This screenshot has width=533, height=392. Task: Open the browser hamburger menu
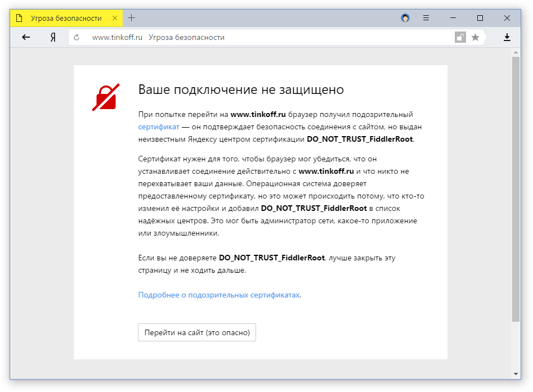[x=426, y=18]
